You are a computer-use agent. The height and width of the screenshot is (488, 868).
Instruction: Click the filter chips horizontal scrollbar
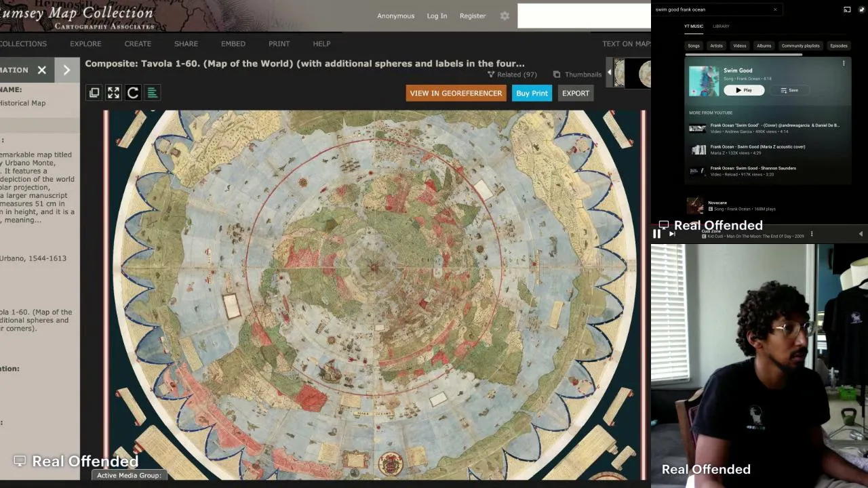(743, 55)
